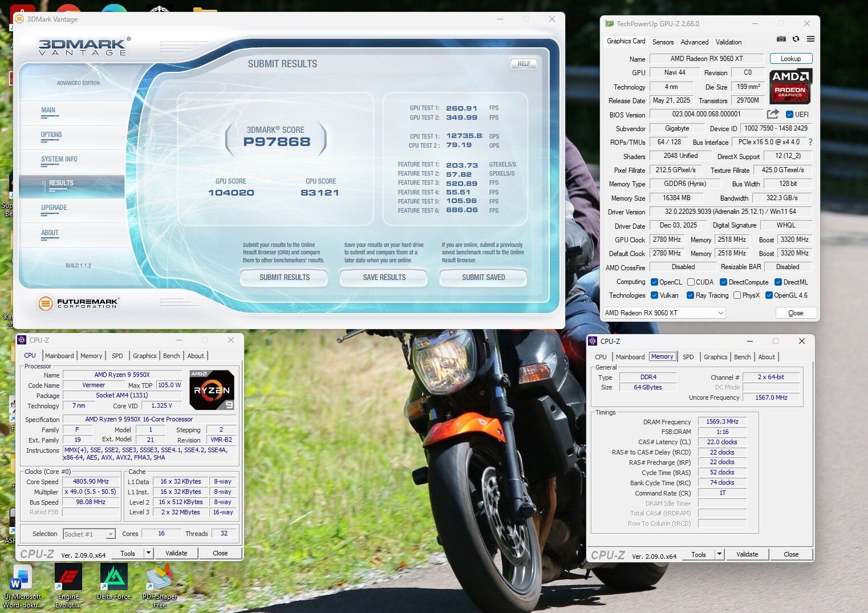Select OPTIONS in the 3DMark Vantage sidebar
Screen dimensions: 868x613
pyautogui.click(x=51, y=135)
